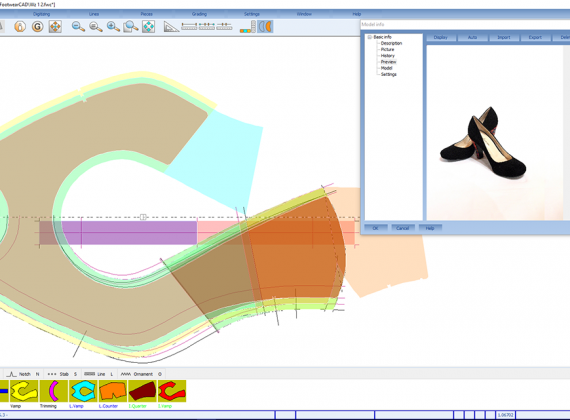Select the zoom window magnifier icon
This screenshot has height=420, width=570.
click(131, 27)
